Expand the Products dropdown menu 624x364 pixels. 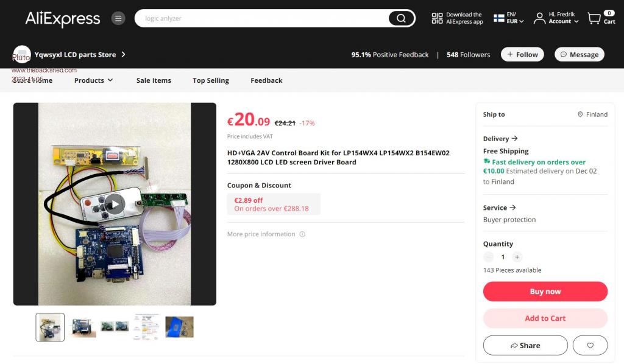coord(93,80)
